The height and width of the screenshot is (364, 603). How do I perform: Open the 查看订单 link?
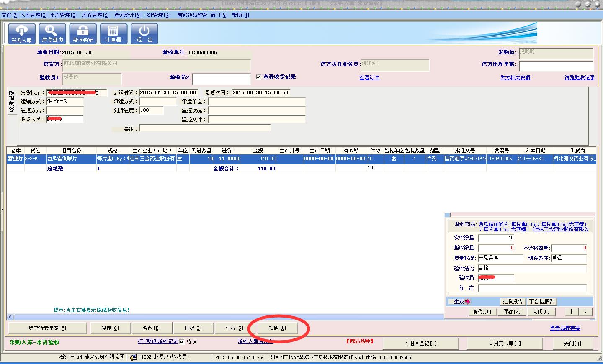coord(369,78)
